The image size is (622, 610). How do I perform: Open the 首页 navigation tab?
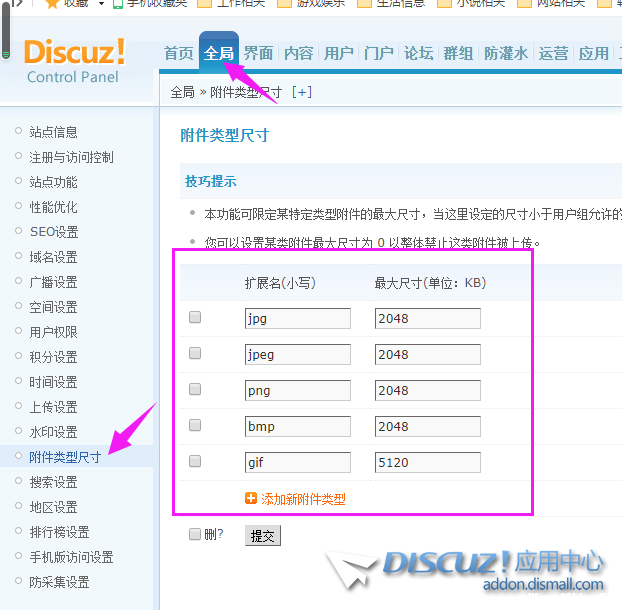click(x=178, y=53)
